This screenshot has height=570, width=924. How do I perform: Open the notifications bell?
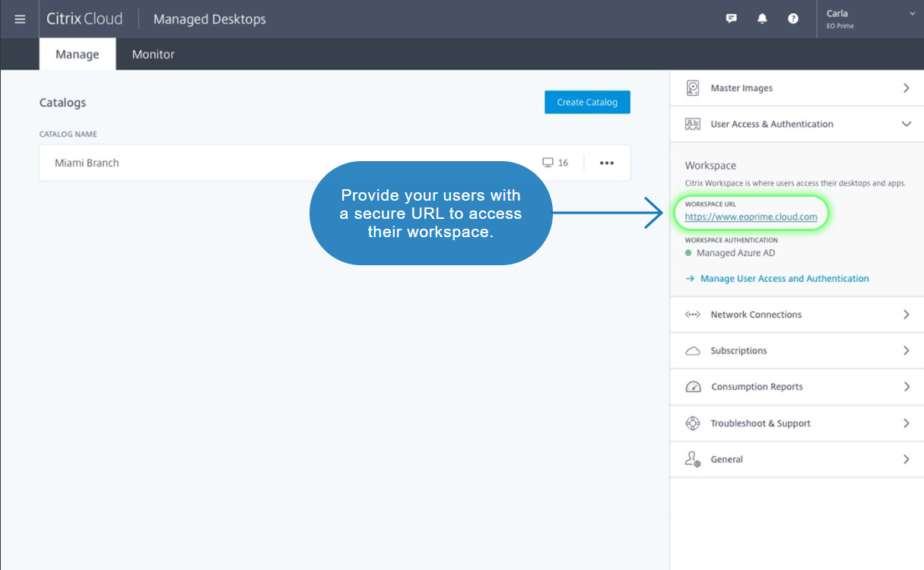(x=762, y=19)
